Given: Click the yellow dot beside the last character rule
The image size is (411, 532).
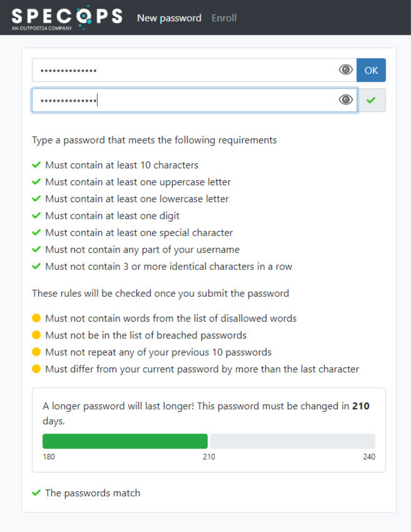Looking at the screenshot, I should coord(36,369).
